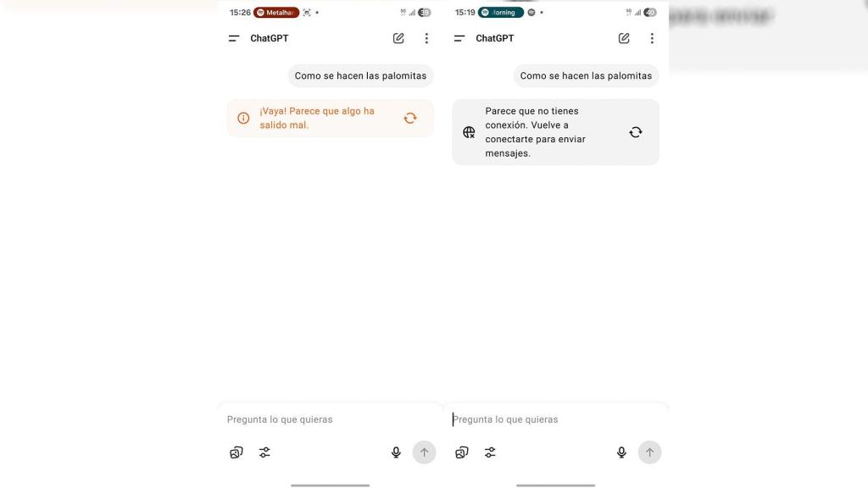Start a new chat in the left screen
The image size is (868, 488).
[x=398, y=38]
